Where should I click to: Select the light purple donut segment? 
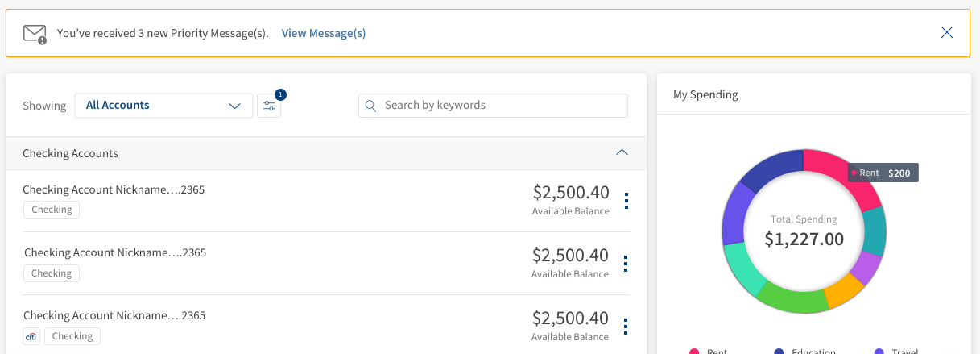(x=866, y=269)
